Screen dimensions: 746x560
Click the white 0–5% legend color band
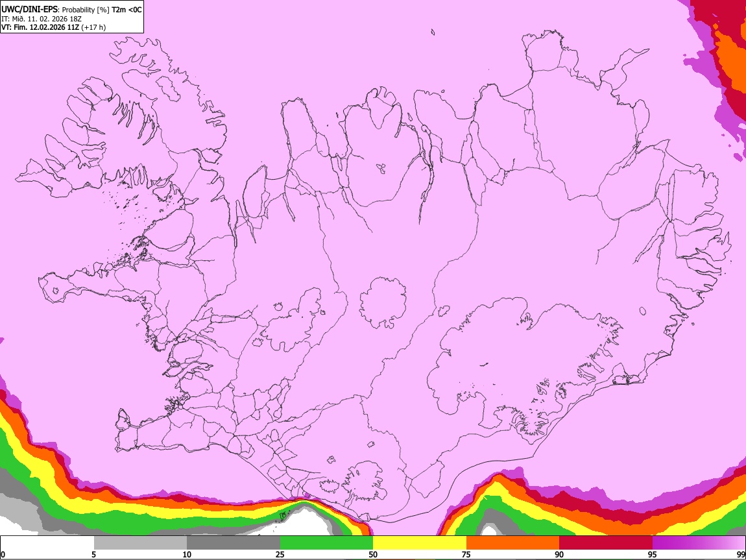[x=47, y=543]
